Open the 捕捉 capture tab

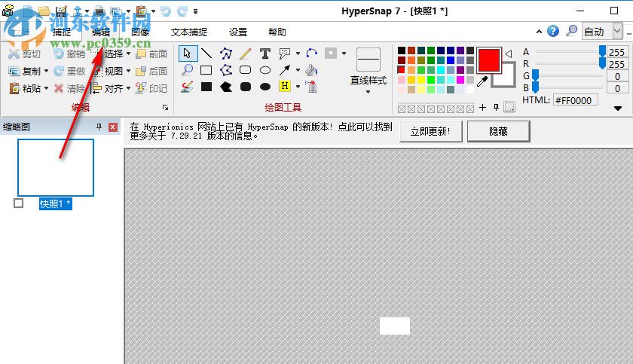(61, 32)
